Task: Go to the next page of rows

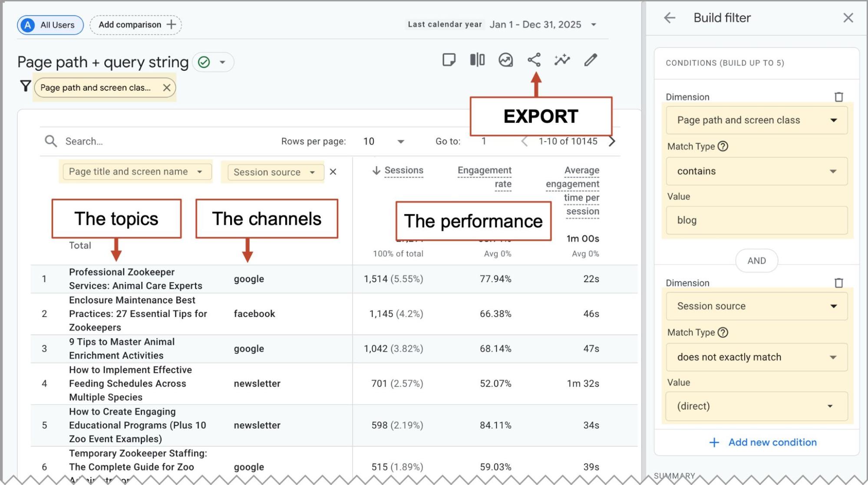Action: (x=612, y=141)
